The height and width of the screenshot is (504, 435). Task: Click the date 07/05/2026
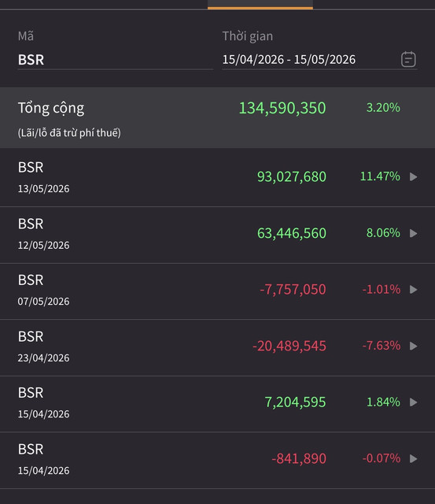point(44,302)
